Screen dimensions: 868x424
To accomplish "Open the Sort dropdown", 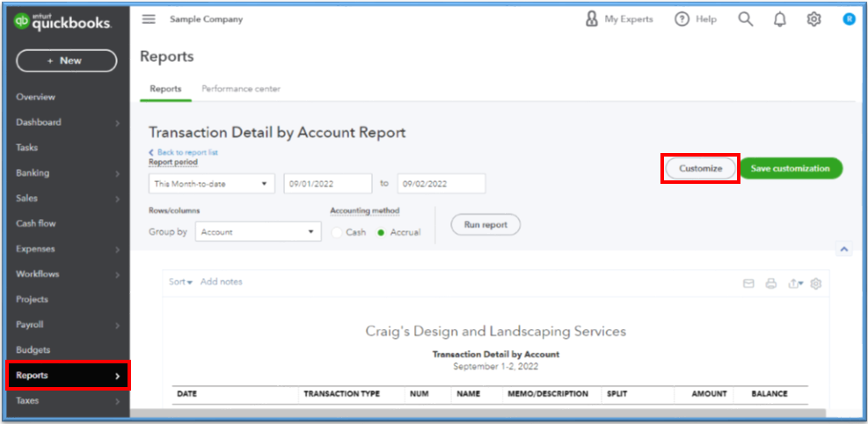I will tap(180, 281).
